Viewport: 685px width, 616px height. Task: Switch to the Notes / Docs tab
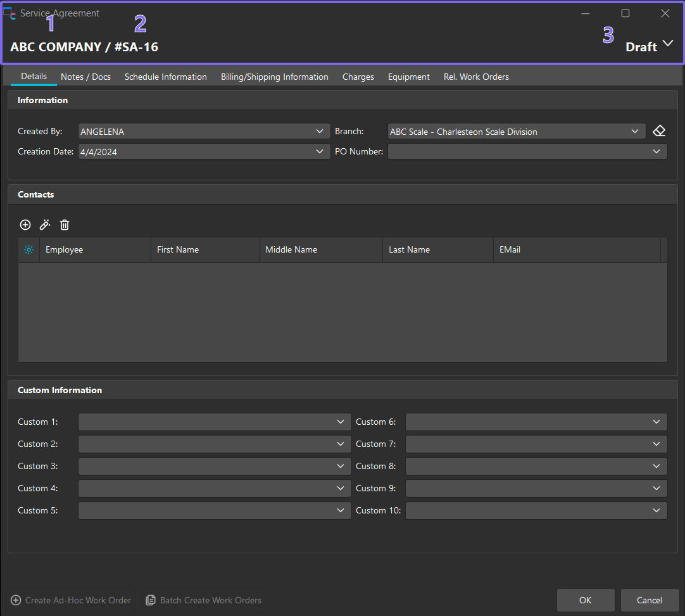coord(85,77)
